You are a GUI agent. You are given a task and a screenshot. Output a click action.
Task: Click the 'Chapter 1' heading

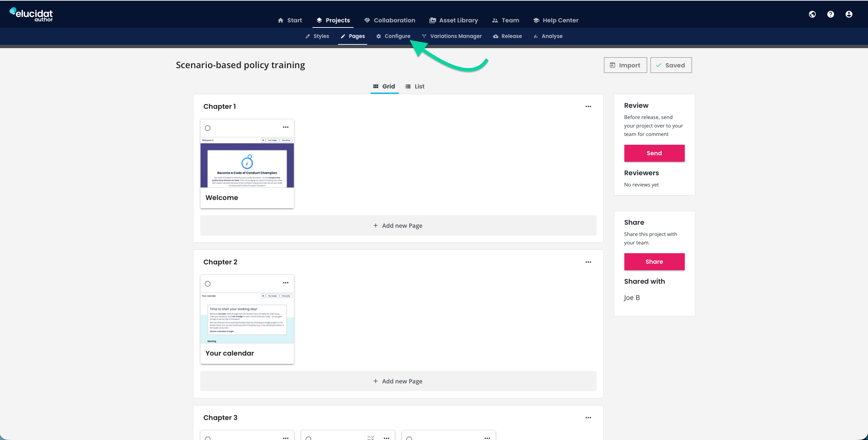pyautogui.click(x=220, y=106)
